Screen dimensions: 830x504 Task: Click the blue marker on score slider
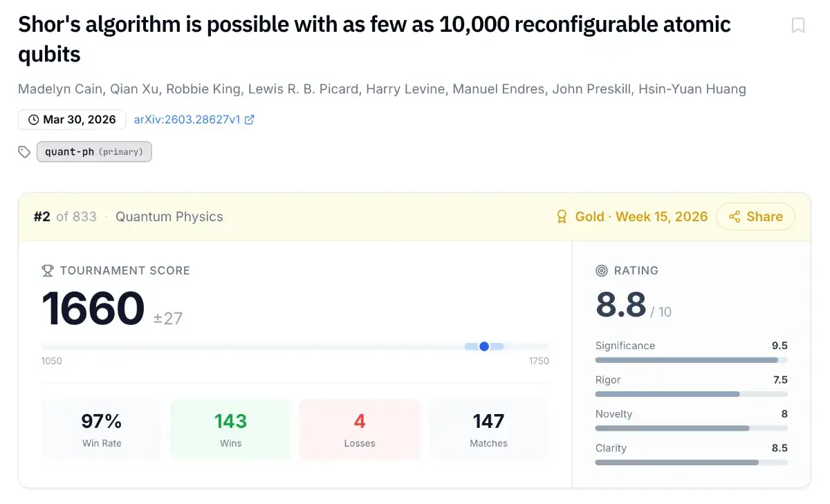point(484,346)
